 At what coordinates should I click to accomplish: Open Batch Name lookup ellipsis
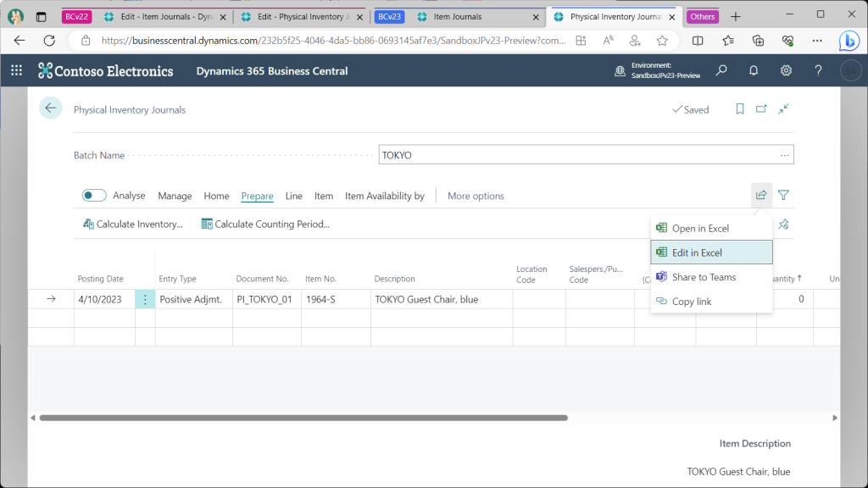(x=784, y=156)
